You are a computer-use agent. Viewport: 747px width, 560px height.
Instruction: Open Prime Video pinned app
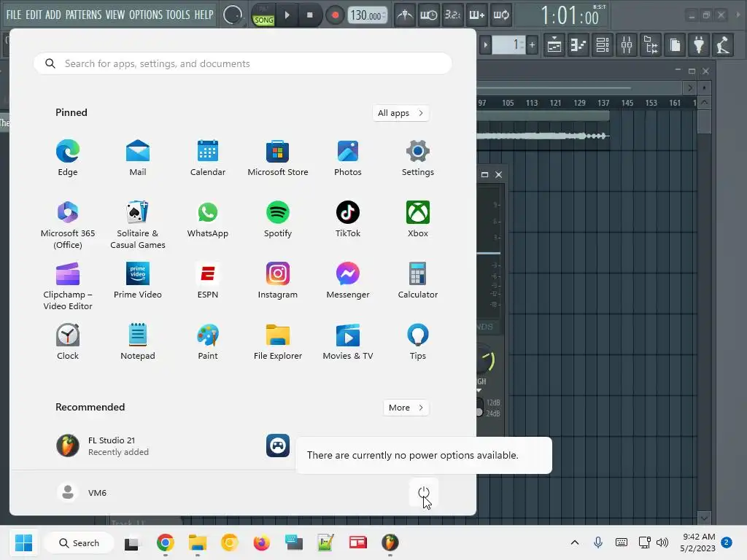click(x=138, y=281)
